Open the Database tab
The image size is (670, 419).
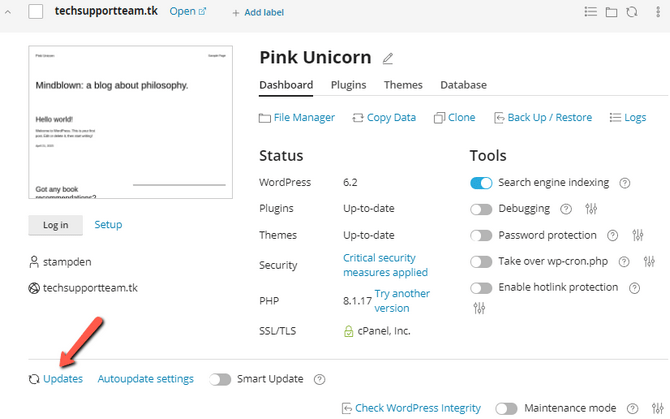[463, 85]
